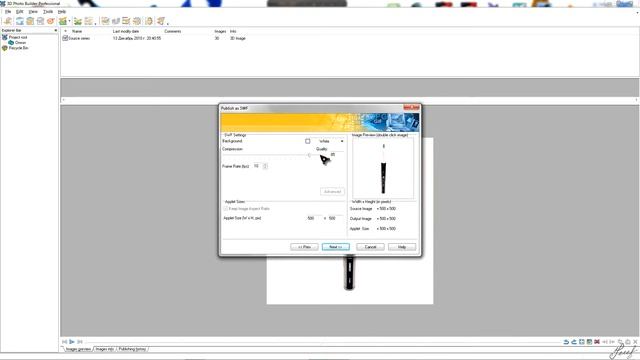
Task: Click the source series date cell in the list
Action: point(137,38)
